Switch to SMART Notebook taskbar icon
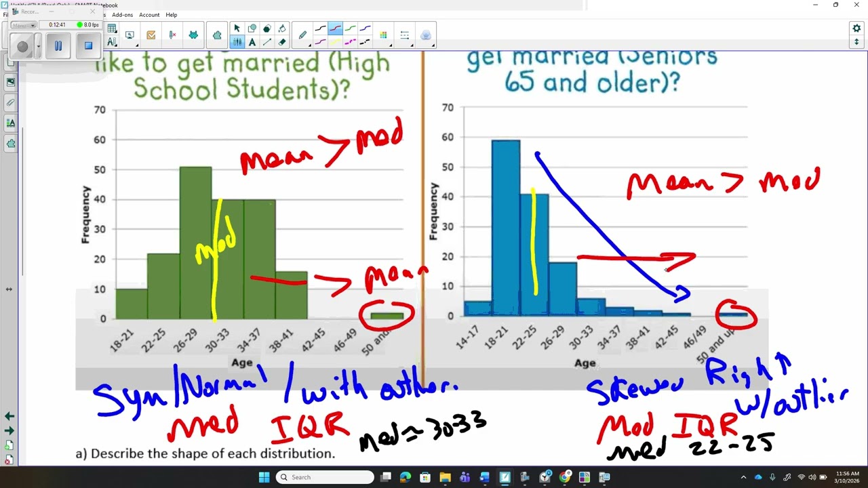This screenshot has width=868, height=488. coord(505,477)
